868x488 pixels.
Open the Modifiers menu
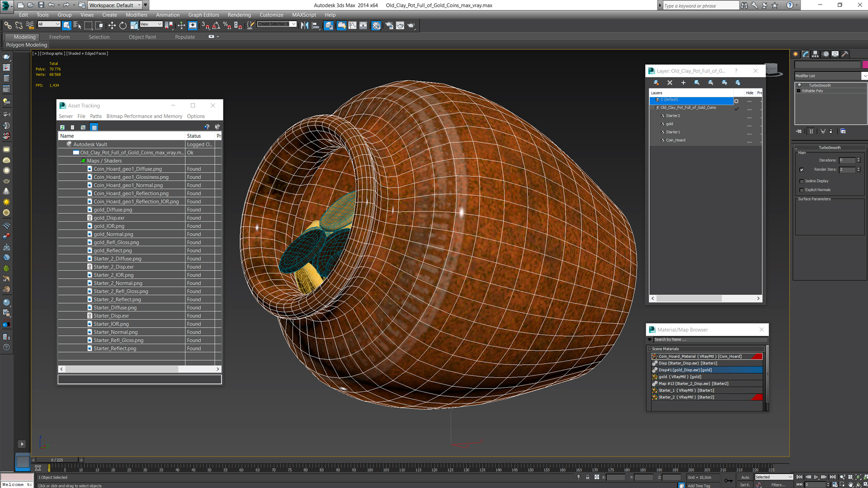pyautogui.click(x=136, y=15)
